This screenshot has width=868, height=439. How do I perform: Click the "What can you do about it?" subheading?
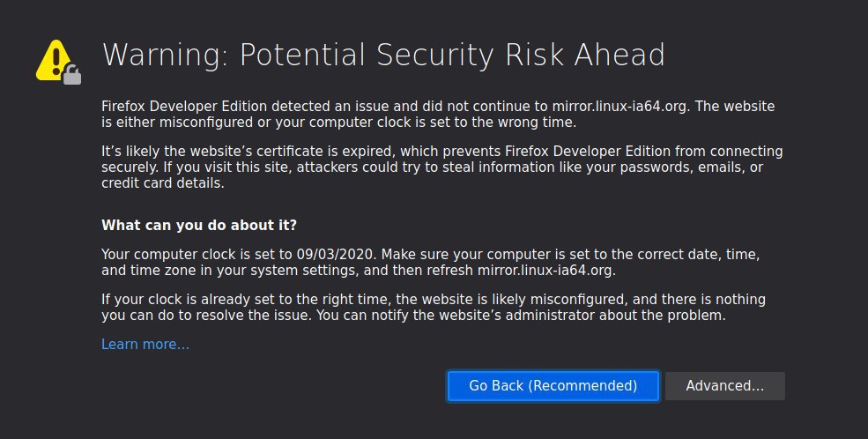point(199,226)
